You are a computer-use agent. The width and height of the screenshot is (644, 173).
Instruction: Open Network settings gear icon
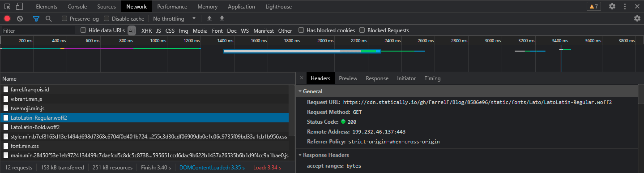pyautogui.click(x=637, y=18)
